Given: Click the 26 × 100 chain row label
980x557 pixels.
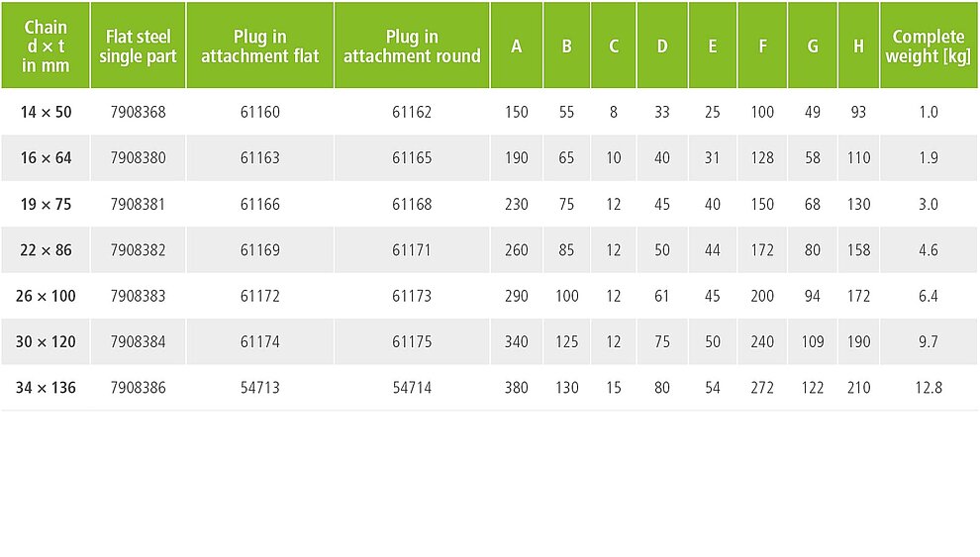Looking at the screenshot, I should pos(46,296).
